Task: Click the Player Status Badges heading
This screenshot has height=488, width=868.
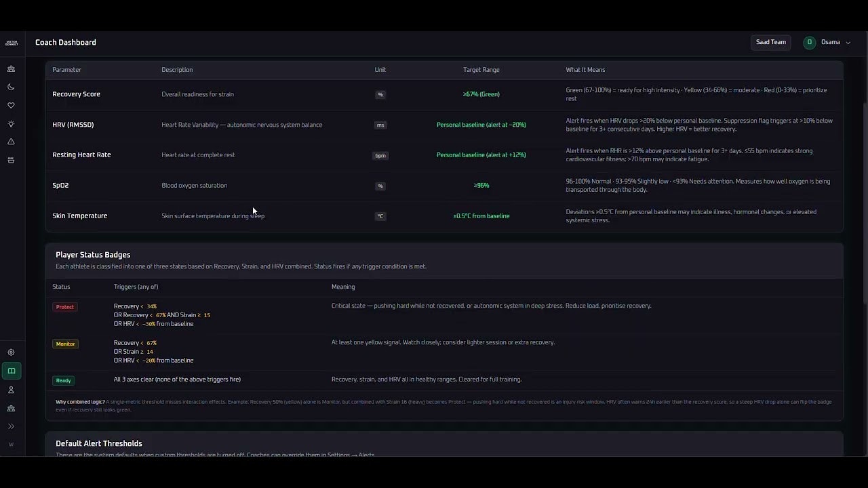Action: pos(93,255)
